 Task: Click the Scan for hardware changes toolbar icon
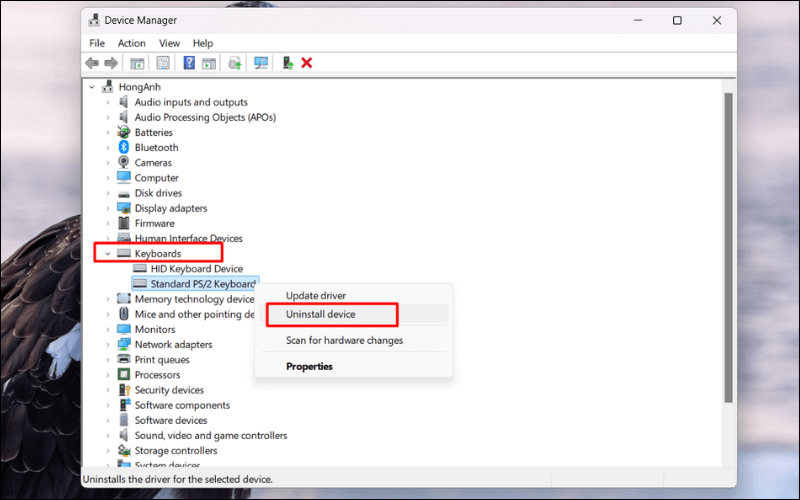(261, 63)
